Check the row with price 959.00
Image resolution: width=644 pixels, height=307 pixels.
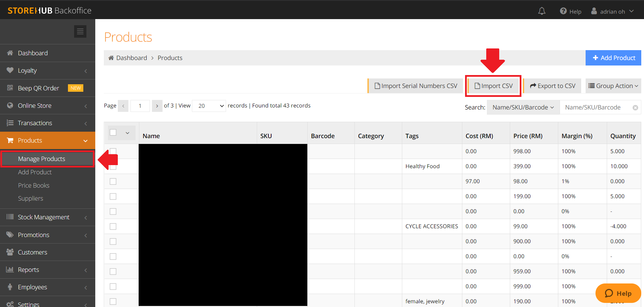[x=113, y=272]
